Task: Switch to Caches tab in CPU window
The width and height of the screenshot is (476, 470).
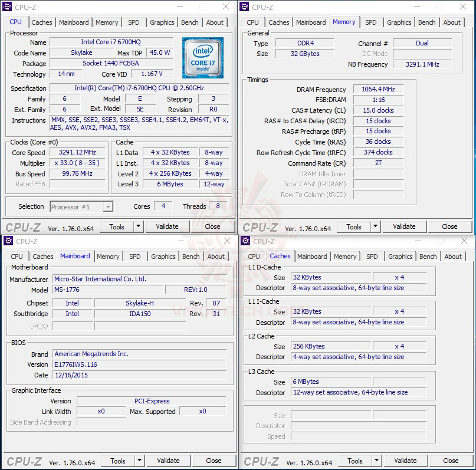Action: pyautogui.click(x=42, y=22)
